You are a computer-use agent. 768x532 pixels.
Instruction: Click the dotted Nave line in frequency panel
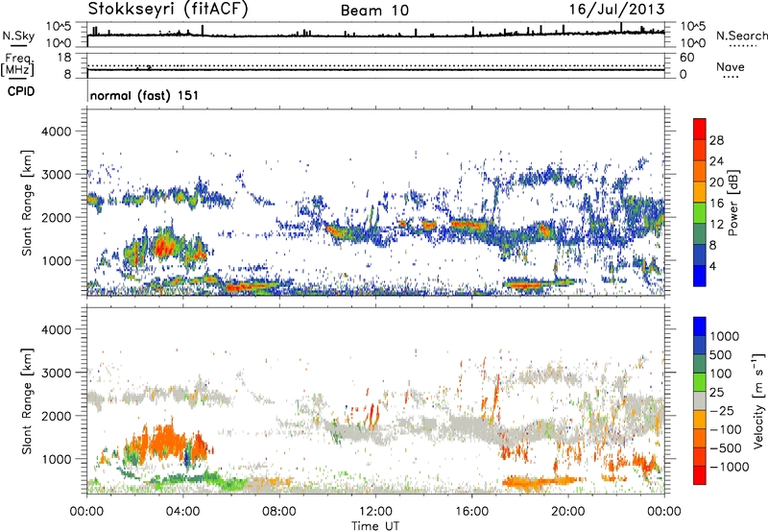click(375, 65)
